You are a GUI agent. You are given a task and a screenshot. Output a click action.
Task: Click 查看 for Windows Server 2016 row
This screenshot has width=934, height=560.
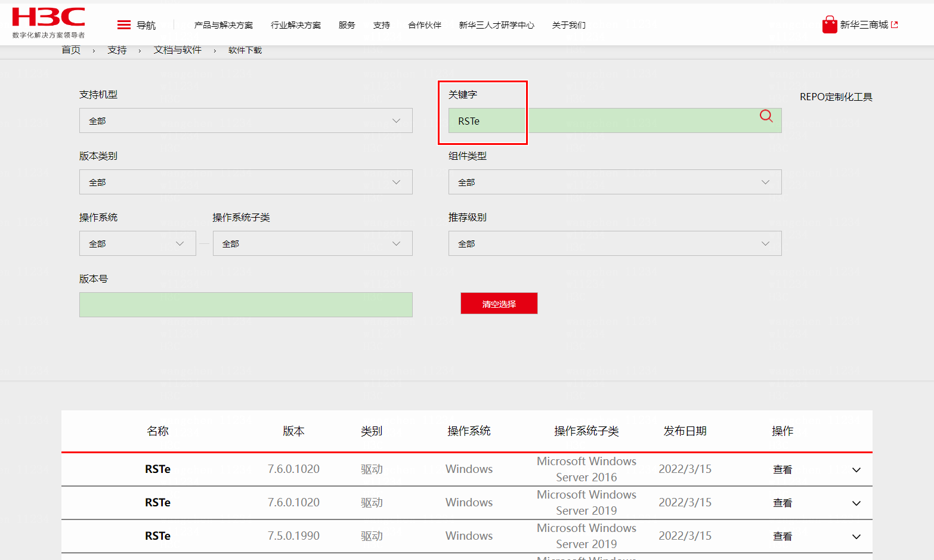(x=783, y=469)
